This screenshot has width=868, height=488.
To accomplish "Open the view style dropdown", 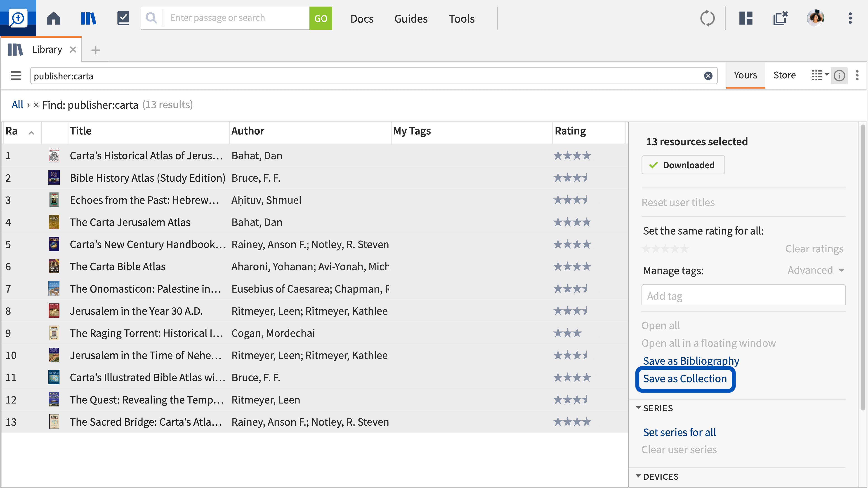I will coord(820,75).
